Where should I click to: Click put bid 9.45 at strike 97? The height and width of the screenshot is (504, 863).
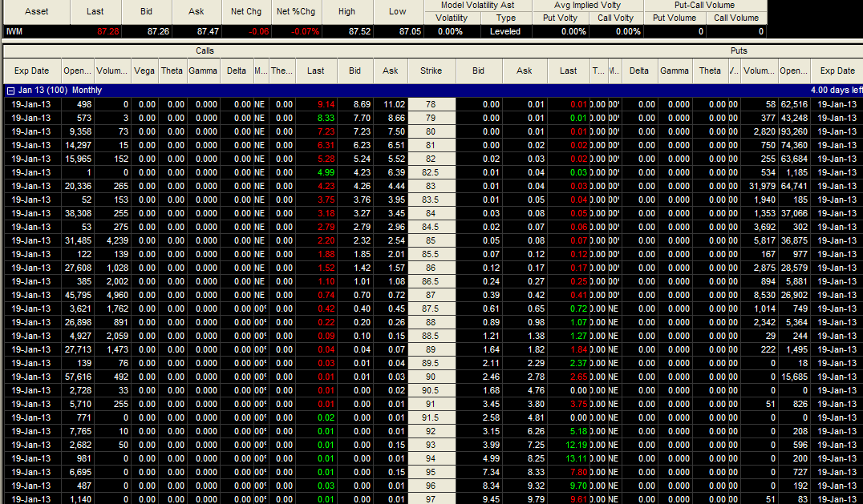490,499
